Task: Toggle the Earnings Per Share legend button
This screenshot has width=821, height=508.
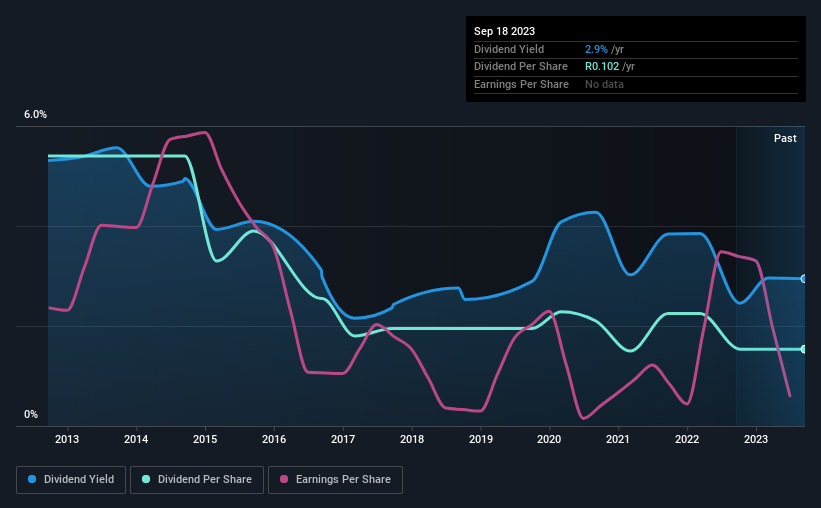Action: tap(335, 480)
